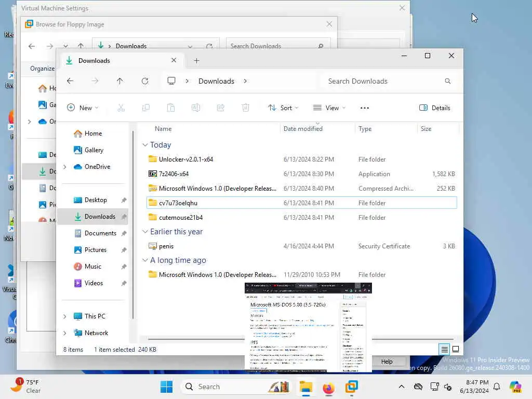Collapse the Earlier this year group

(x=145, y=232)
